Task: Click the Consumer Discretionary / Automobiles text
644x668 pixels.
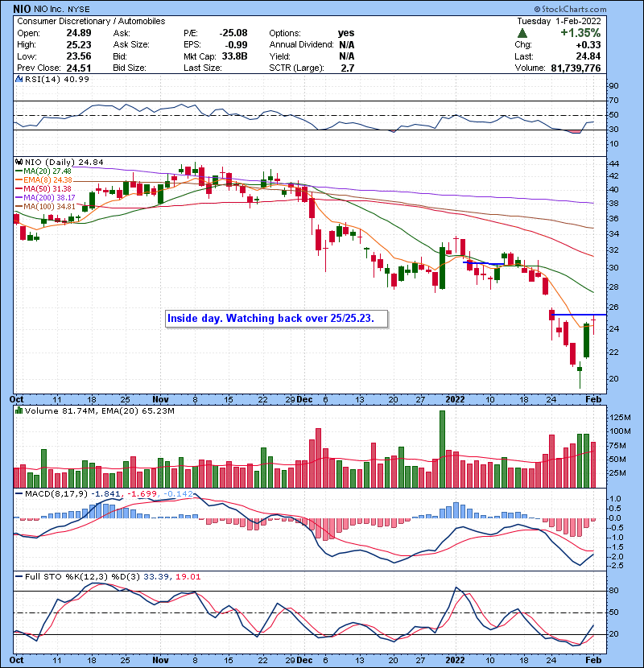Action: pos(91,21)
